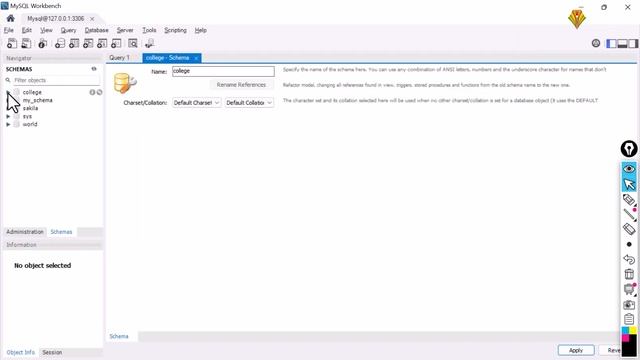
Task: Open the Help menu
Action: pos(200,30)
